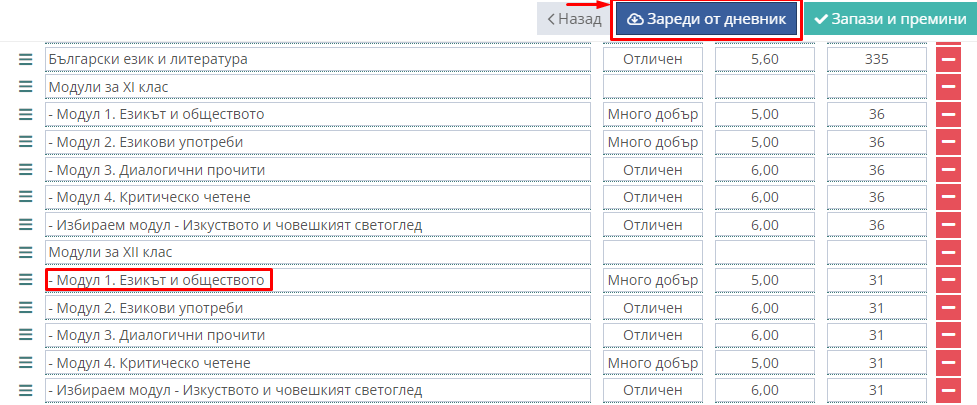The image size is (977, 405).
Task: Focus the 335 hours field
Action: pos(877,59)
